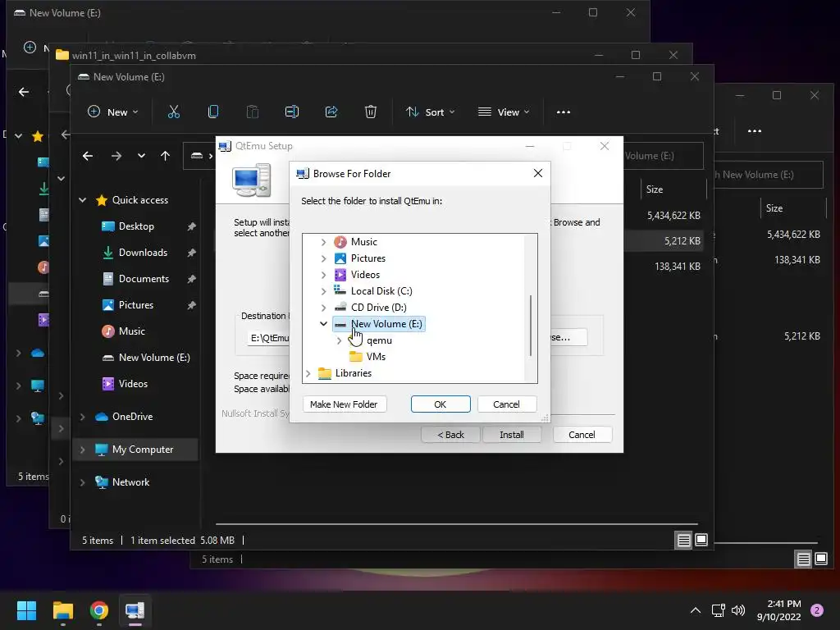Viewport: 840px width, 630px height.
Task: Open the New dropdown in Explorer toolbar
Action: (113, 112)
